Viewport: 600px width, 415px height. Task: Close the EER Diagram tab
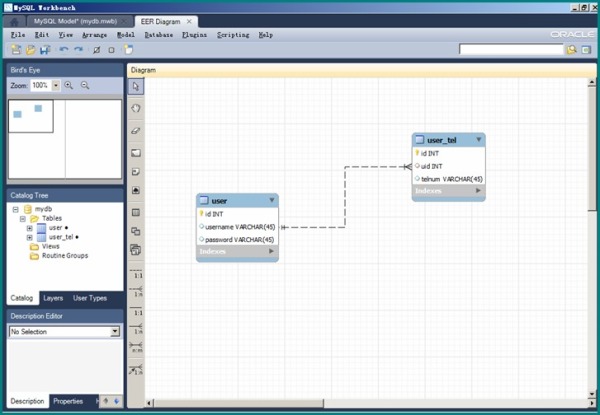pos(189,22)
